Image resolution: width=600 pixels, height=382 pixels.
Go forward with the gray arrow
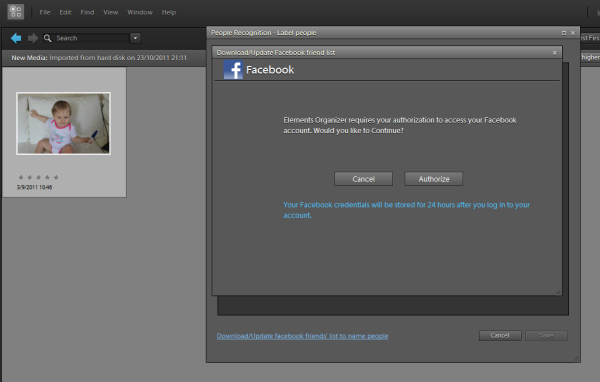(33, 38)
